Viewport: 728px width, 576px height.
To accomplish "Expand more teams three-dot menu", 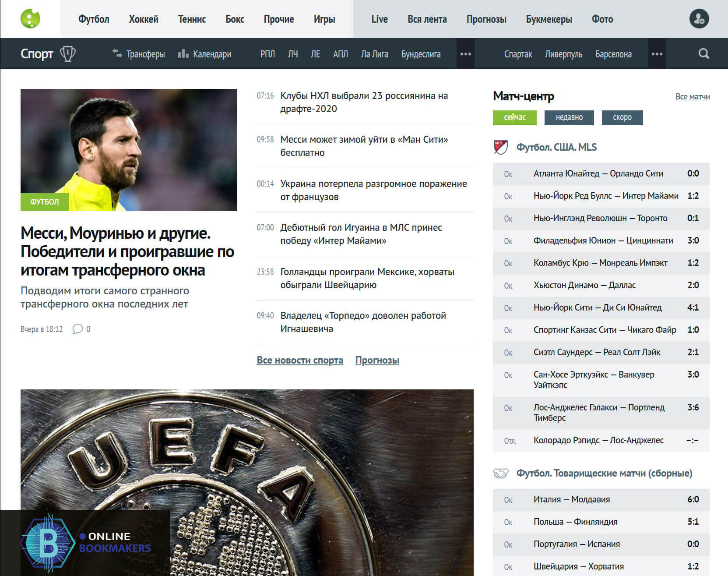I will point(657,54).
